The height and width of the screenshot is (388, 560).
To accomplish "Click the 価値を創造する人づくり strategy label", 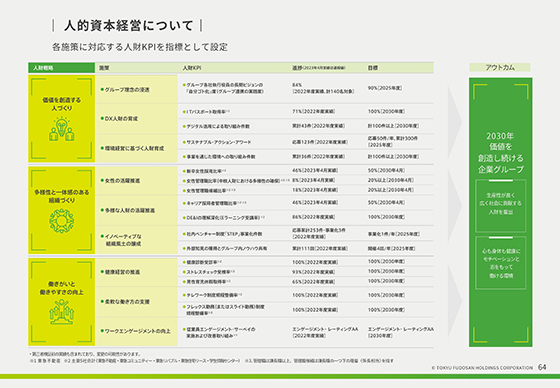I will coord(61,104).
